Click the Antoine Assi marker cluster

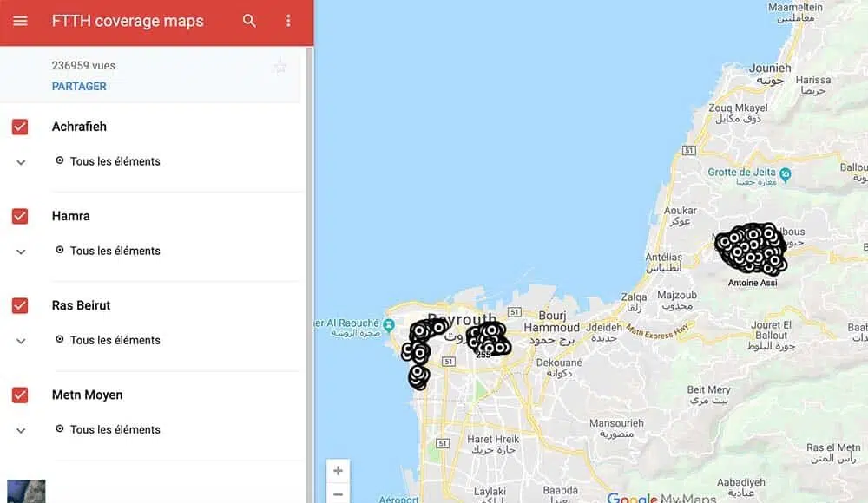(x=751, y=248)
